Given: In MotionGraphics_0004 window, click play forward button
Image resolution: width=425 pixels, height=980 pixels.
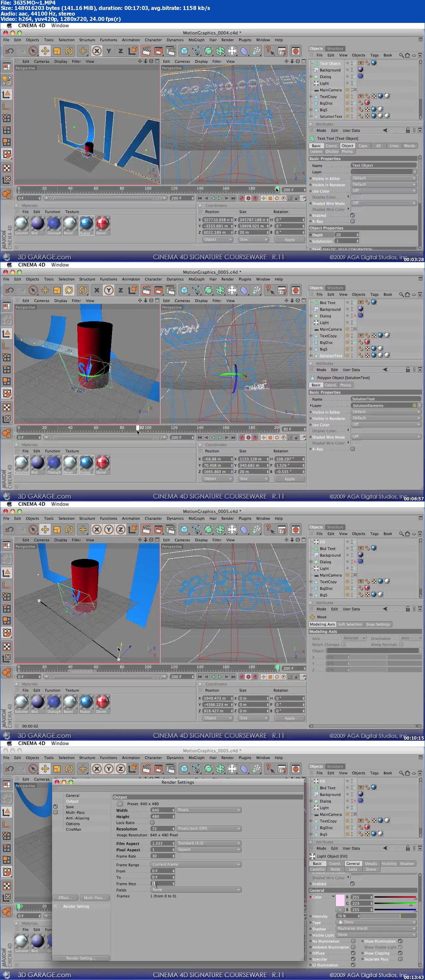Looking at the screenshot, I should click(x=220, y=198).
